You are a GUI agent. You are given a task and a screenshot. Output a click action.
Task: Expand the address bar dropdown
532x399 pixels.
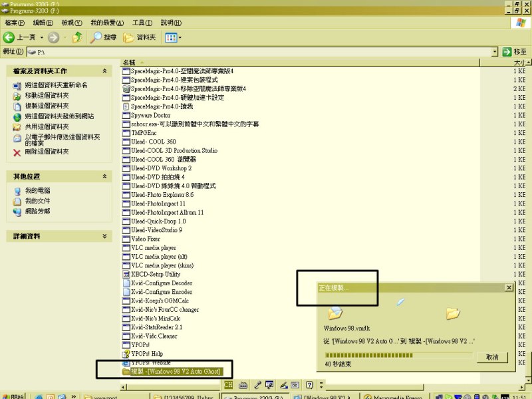point(495,52)
